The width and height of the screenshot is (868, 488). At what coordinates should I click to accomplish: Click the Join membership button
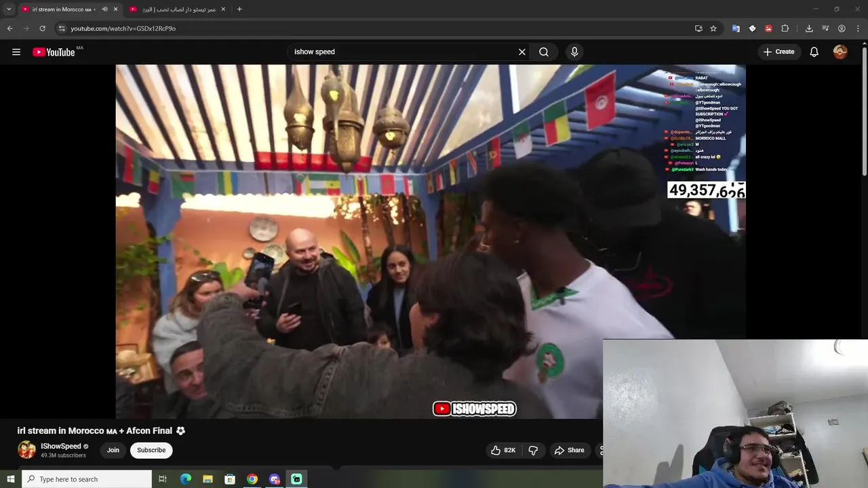[113, 450]
